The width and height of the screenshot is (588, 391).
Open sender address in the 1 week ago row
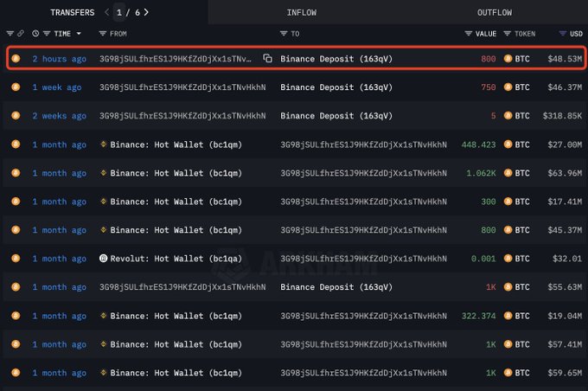point(182,87)
